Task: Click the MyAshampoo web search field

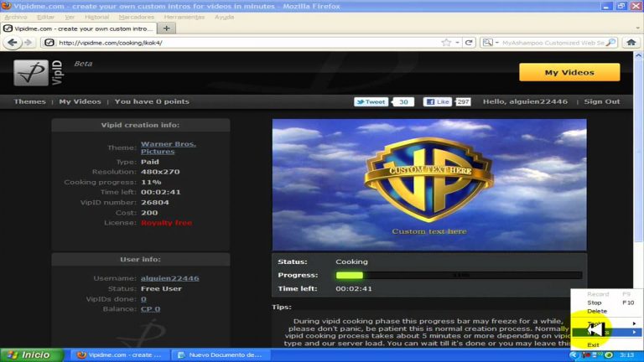Action: (553, 42)
